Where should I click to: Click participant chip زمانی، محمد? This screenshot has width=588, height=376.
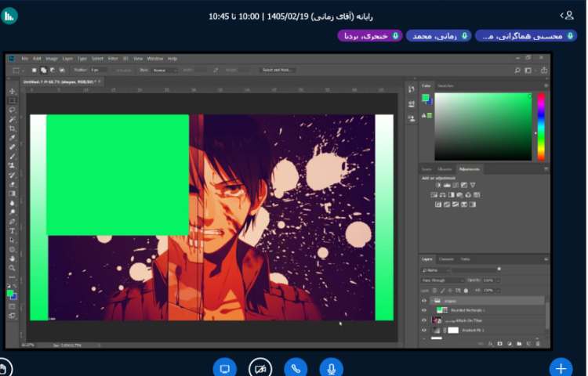439,36
